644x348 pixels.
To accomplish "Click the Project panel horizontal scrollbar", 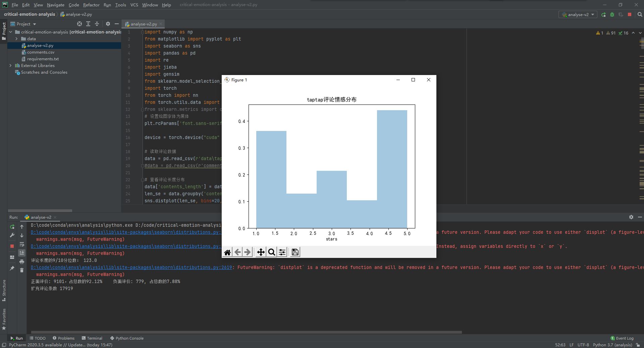I will [40, 211].
